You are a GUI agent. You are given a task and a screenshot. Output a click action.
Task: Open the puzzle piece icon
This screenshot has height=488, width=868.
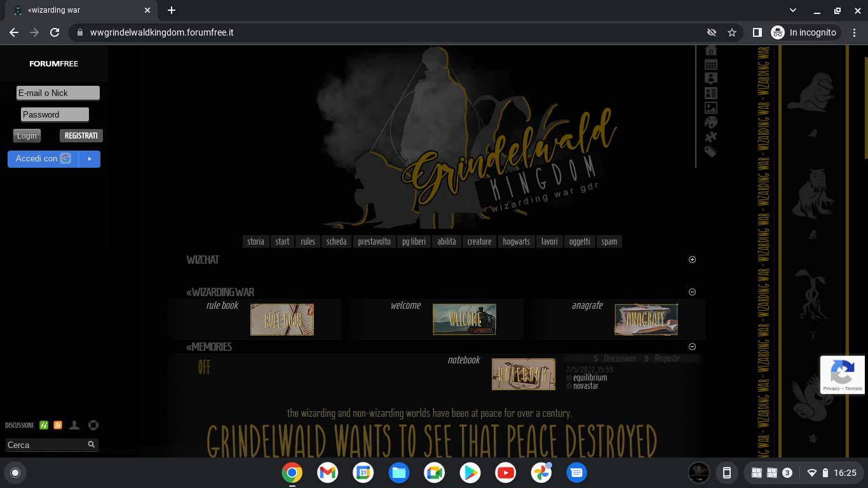tap(711, 137)
